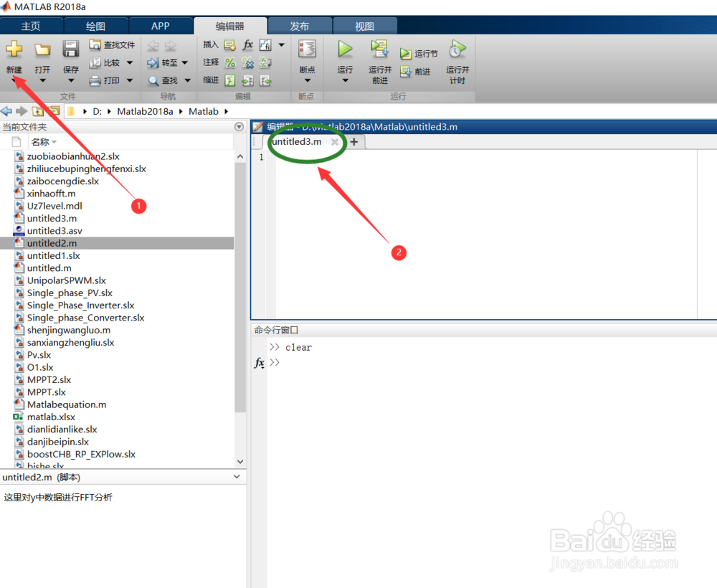Image resolution: width=717 pixels, height=588 pixels.
Task: Add a new editor tab with plus
Action: coord(354,142)
